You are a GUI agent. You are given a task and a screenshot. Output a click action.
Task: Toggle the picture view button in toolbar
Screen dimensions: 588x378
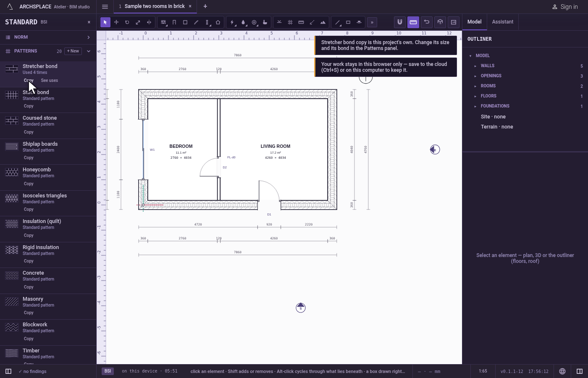(x=454, y=22)
